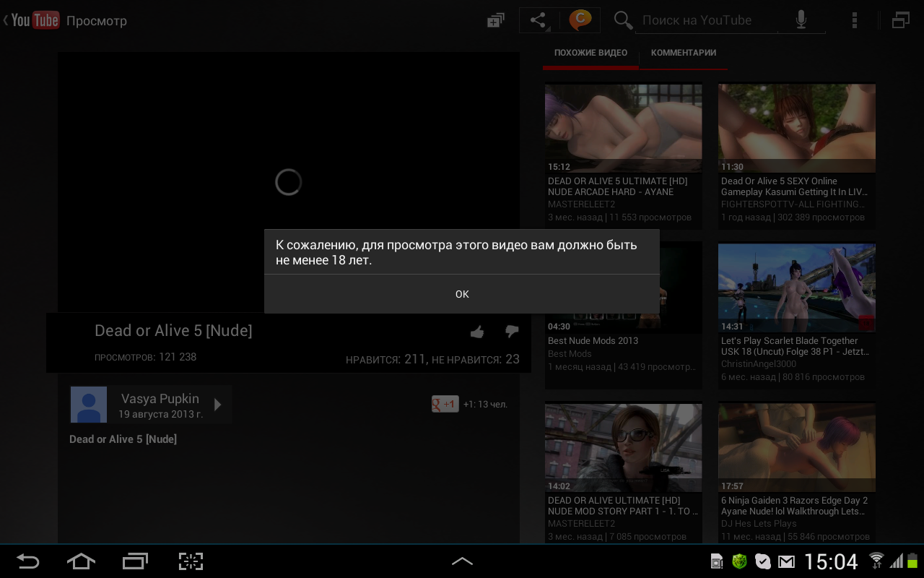Tap the green notification icon in status bar

click(739, 561)
